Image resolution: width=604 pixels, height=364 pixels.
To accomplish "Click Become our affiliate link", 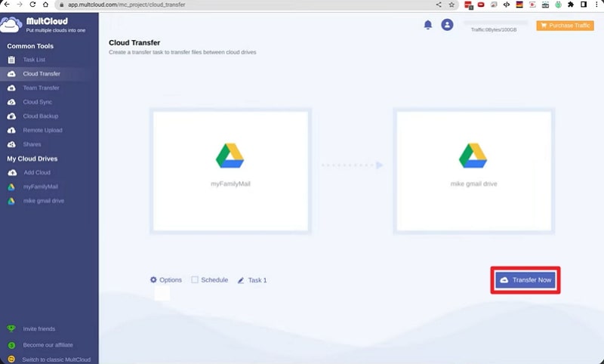I will coord(48,345).
